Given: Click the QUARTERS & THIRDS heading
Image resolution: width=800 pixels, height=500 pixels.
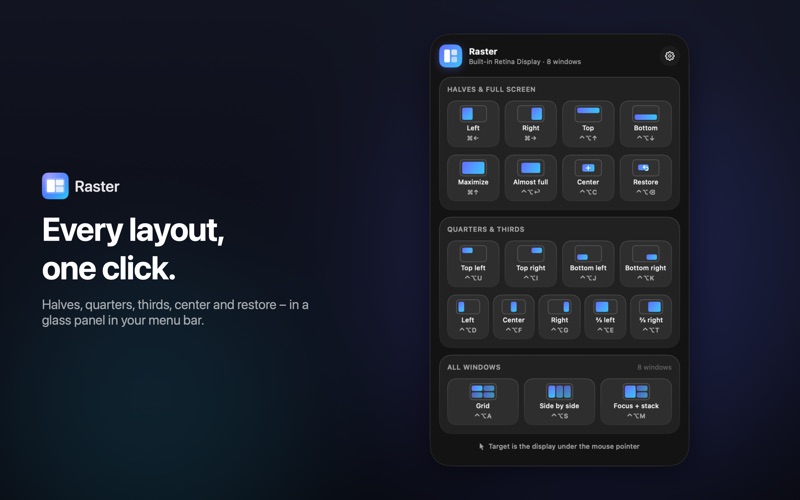Looking at the screenshot, I should coord(486,229).
